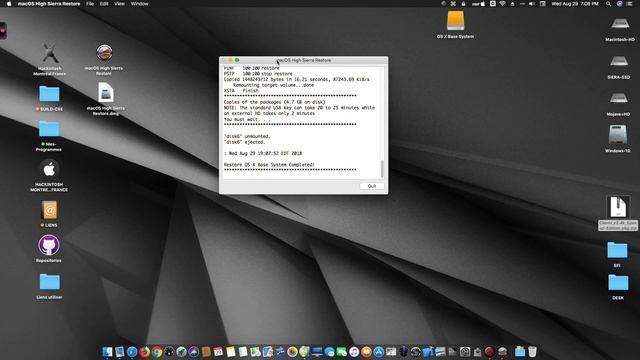This screenshot has height=360, width=640.
Task: Click the Wi-Fi status icon
Action: point(502,4)
